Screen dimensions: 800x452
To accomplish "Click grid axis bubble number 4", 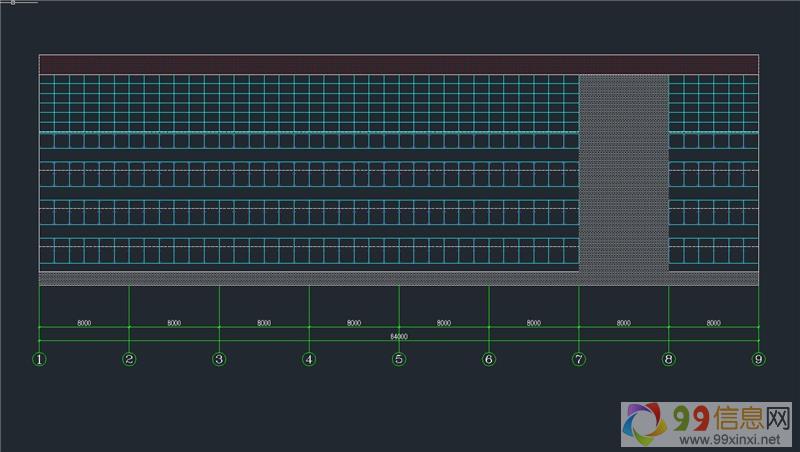I will pos(309,359).
